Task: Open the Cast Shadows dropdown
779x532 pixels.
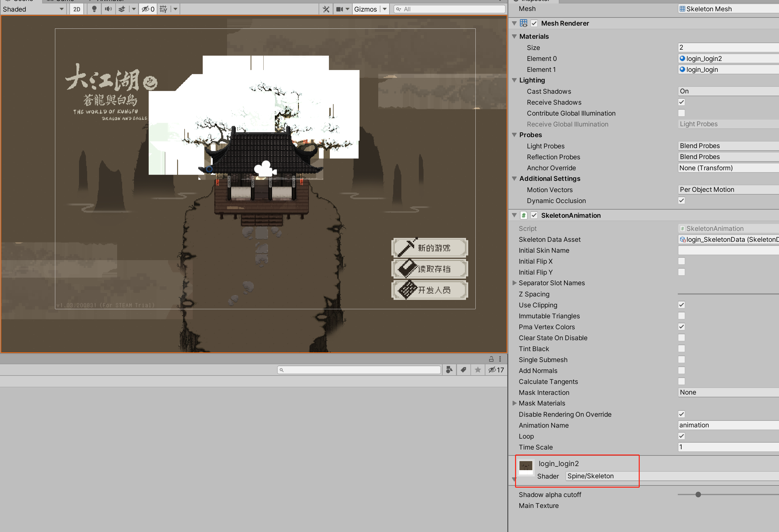Action: coord(728,91)
